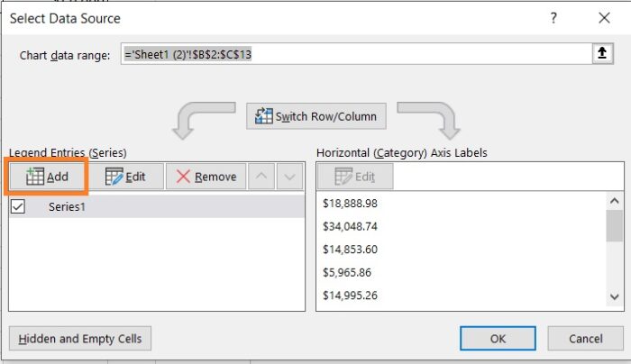Move series up with arrow button

(x=261, y=177)
